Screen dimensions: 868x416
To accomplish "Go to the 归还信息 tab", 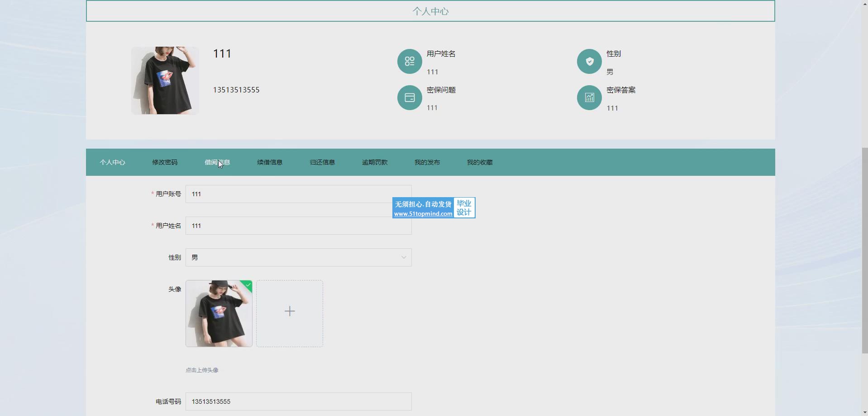I will click(x=322, y=162).
